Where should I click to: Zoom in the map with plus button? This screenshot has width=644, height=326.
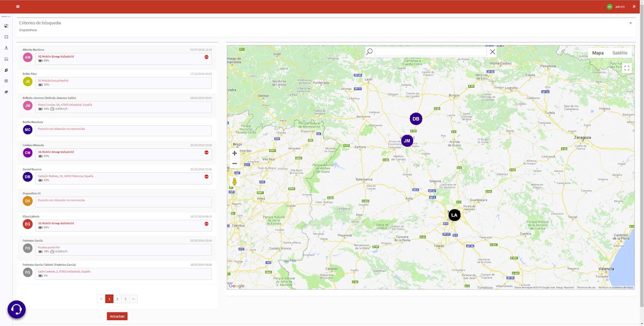(x=235, y=153)
